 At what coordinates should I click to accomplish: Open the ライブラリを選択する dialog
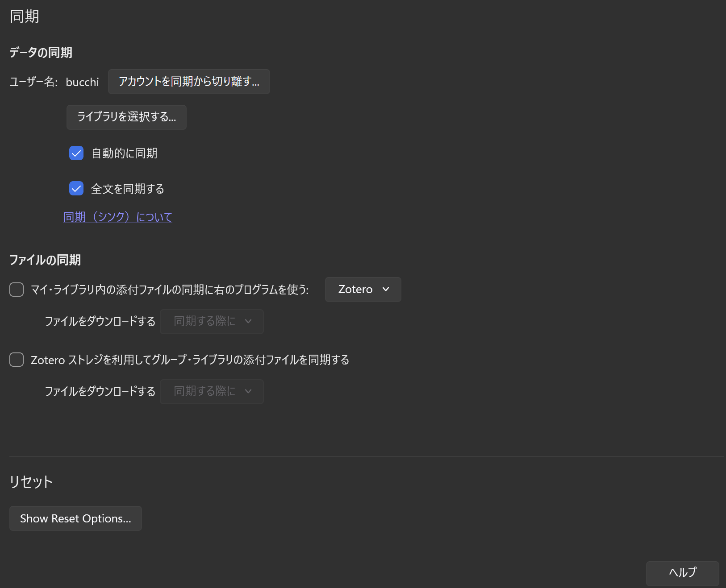[126, 117]
